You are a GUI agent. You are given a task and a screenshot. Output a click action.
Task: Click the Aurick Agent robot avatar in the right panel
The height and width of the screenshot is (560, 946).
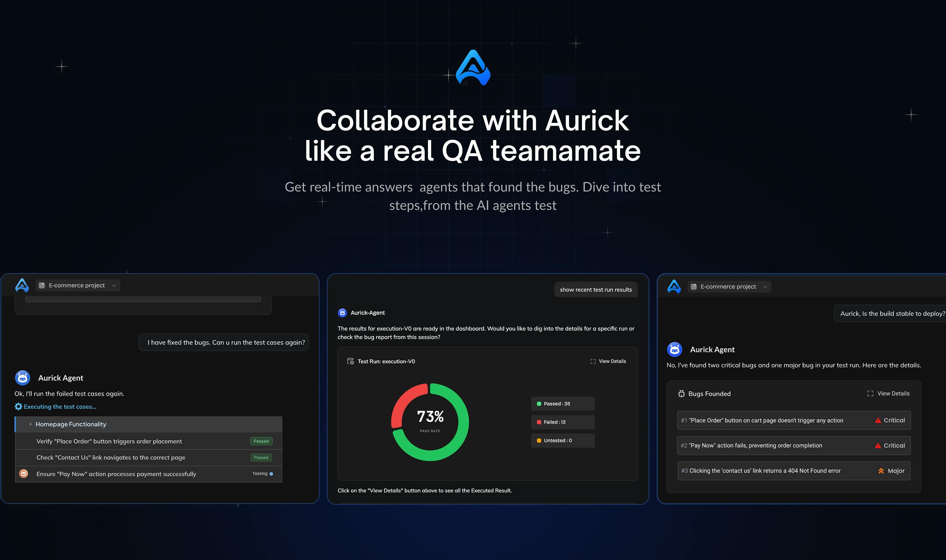point(674,349)
